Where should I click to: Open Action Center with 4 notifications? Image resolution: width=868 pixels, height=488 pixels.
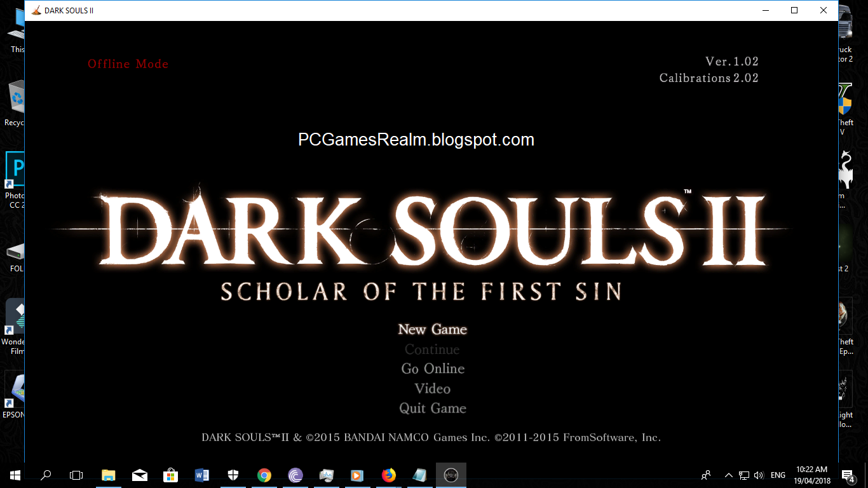[848, 475]
